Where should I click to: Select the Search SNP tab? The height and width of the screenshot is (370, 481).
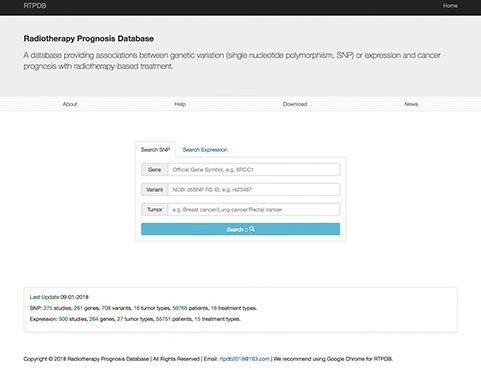(x=155, y=150)
